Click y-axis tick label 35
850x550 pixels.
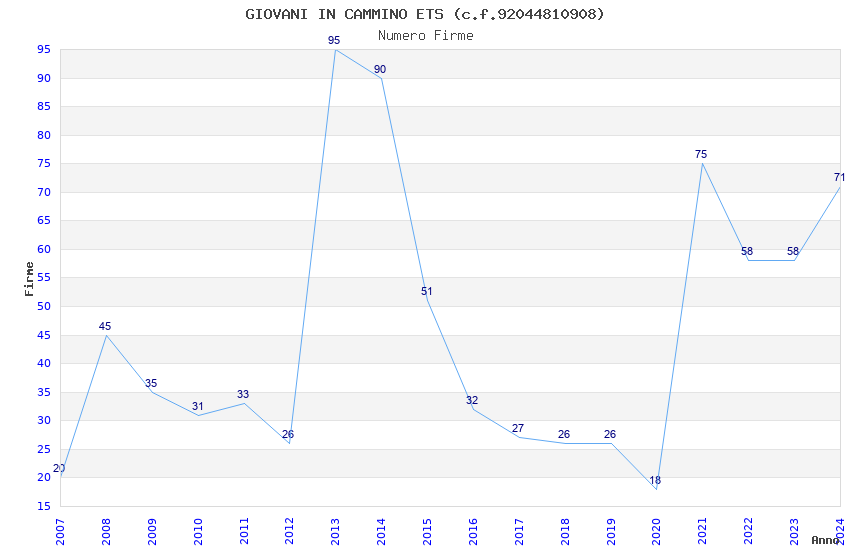[x=44, y=392]
